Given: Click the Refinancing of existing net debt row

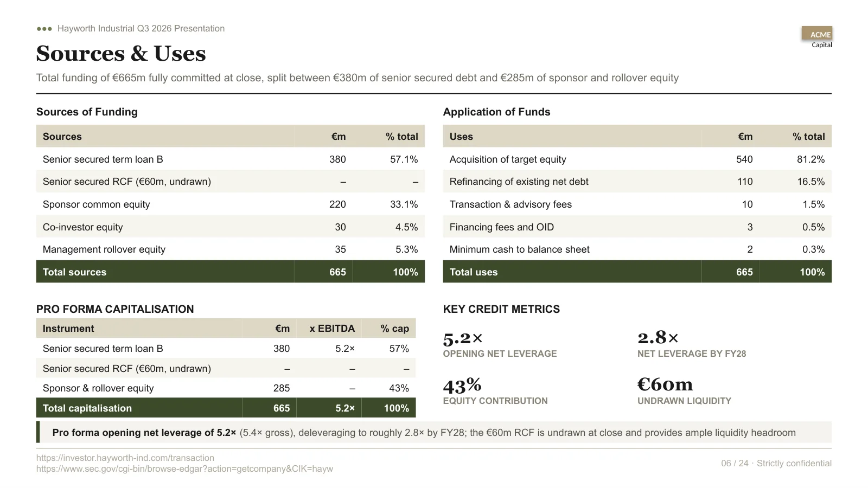Looking at the screenshot, I should 637,182.
